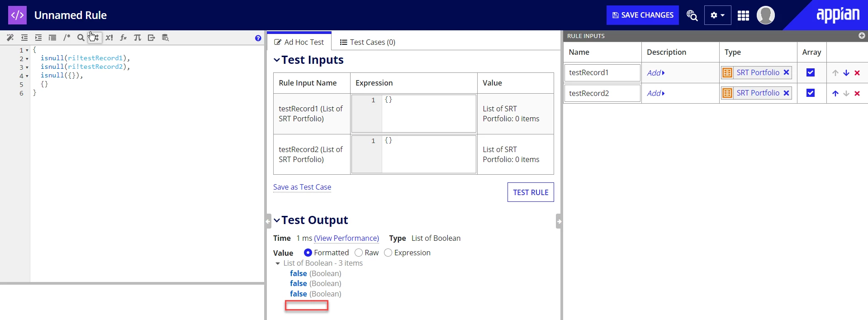Open expression editor help question mark
Screen dimensions: 868x320
(x=258, y=38)
